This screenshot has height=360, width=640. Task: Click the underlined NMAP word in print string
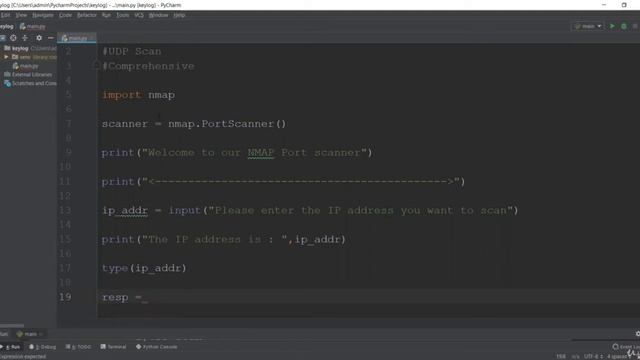click(261, 153)
